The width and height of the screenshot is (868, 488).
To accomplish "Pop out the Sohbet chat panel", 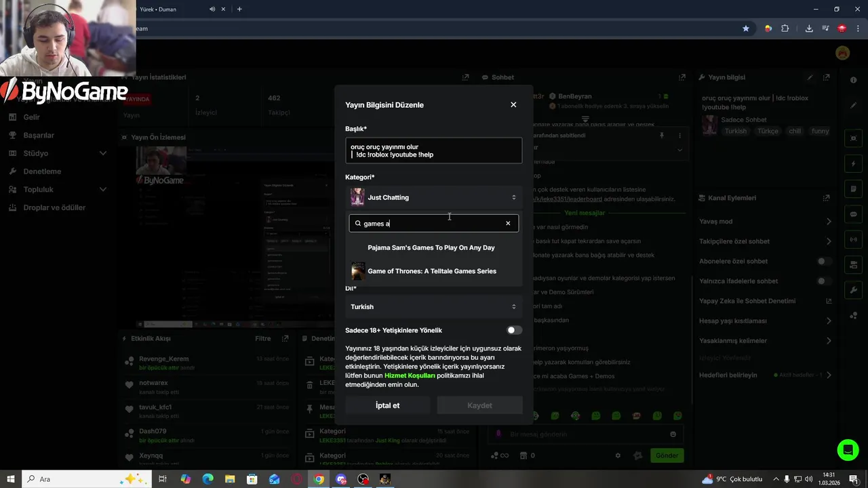I will tap(682, 77).
